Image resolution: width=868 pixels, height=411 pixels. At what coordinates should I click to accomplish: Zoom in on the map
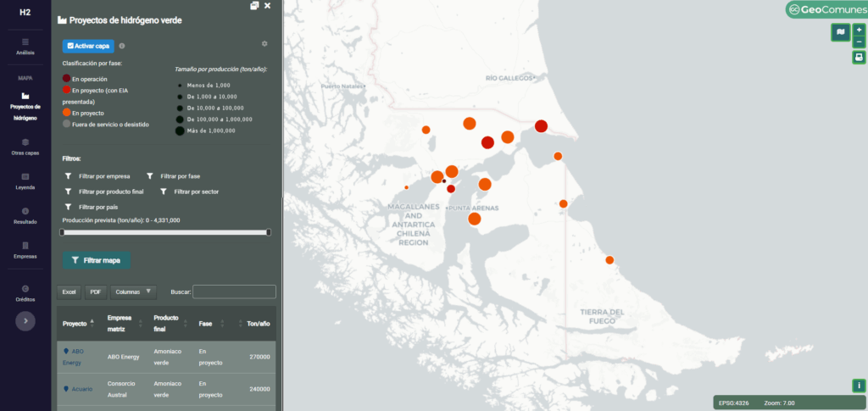859,30
